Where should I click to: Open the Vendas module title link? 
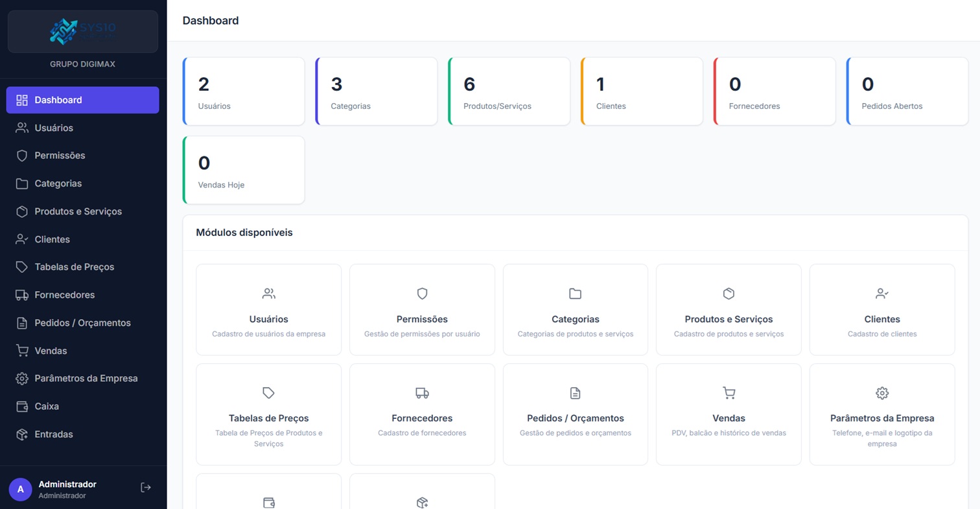[729, 418]
